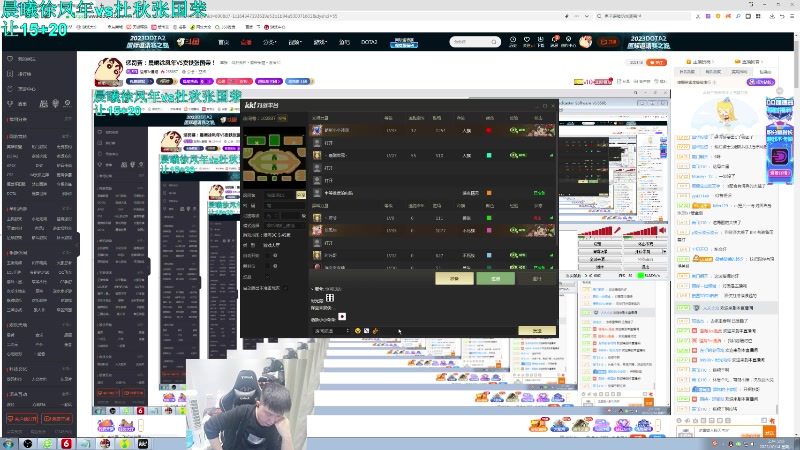The width and height of the screenshot is (800, 450).
Task: Click the search magnifier icon
Action: 494,41
